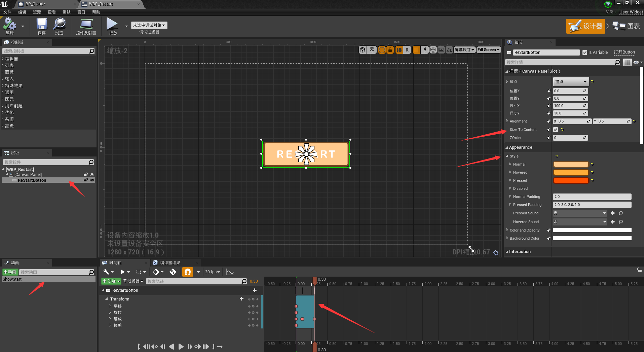Uncheck the Size To Content checkbox
The image size is (644, 352).
(x=556, y=130)
